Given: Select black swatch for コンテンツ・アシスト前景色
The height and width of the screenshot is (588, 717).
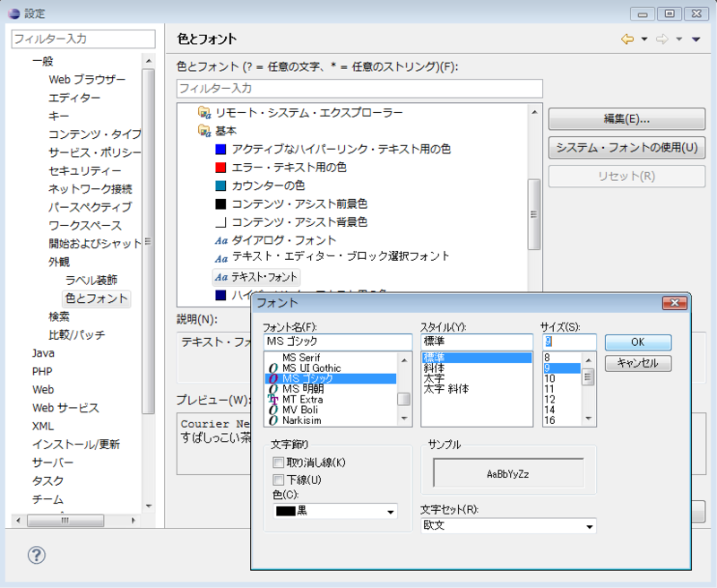Looking at the screenshot, I should [x=220, y=204].
